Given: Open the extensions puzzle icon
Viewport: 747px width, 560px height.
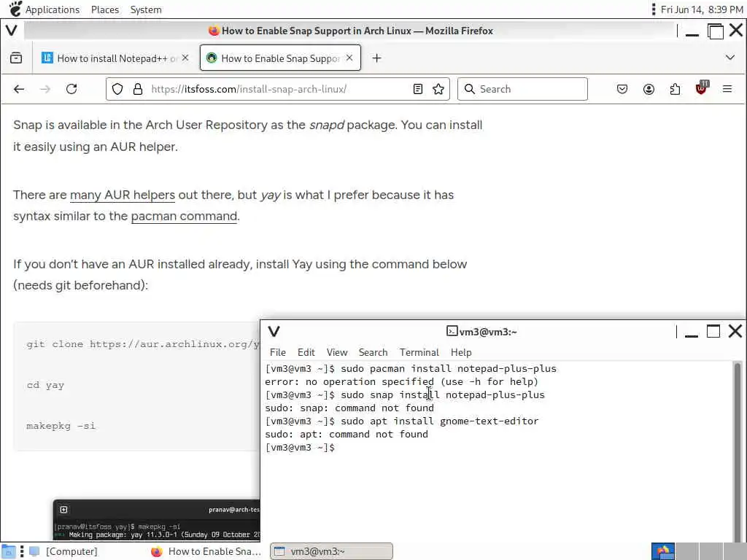Looking at the screenshot, I should [675, 89].
